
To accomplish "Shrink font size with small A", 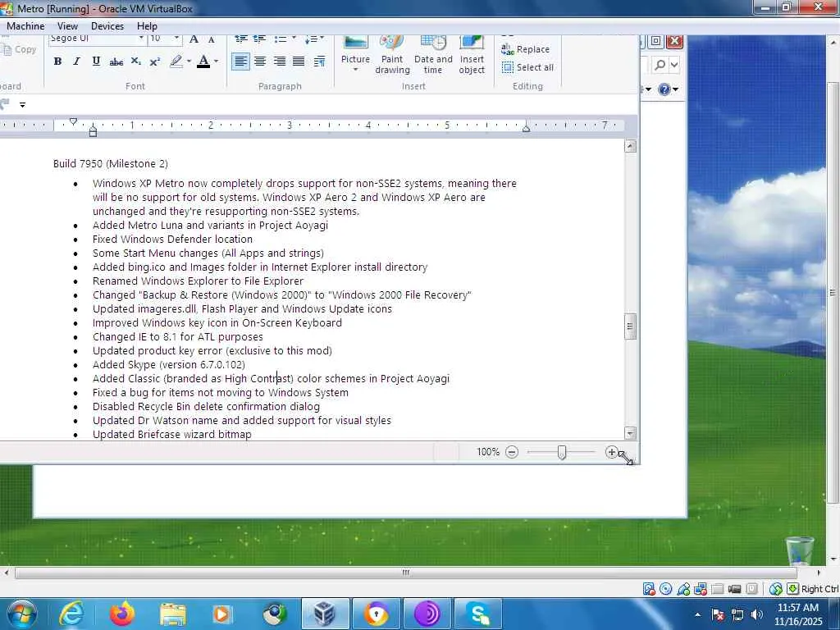I will (x=212, y=39).
